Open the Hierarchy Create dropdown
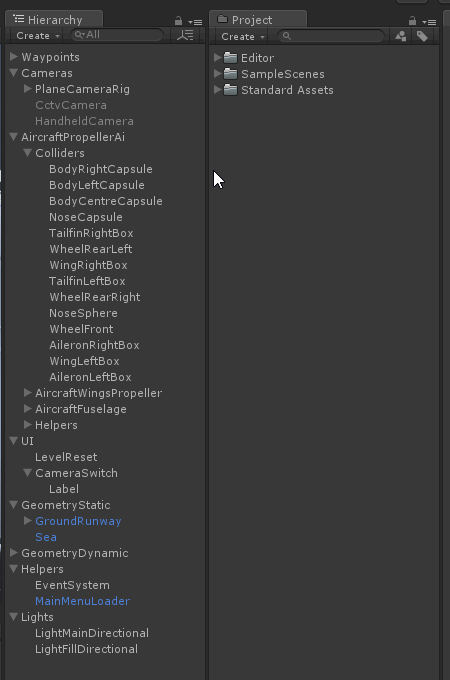This screenshot has height=680, width=450. pos(38,36)
